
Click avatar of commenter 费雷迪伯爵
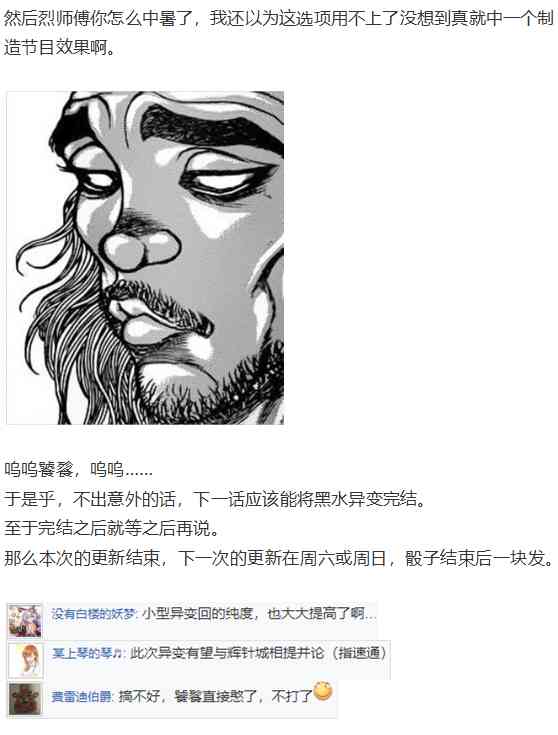coord(25,699)
